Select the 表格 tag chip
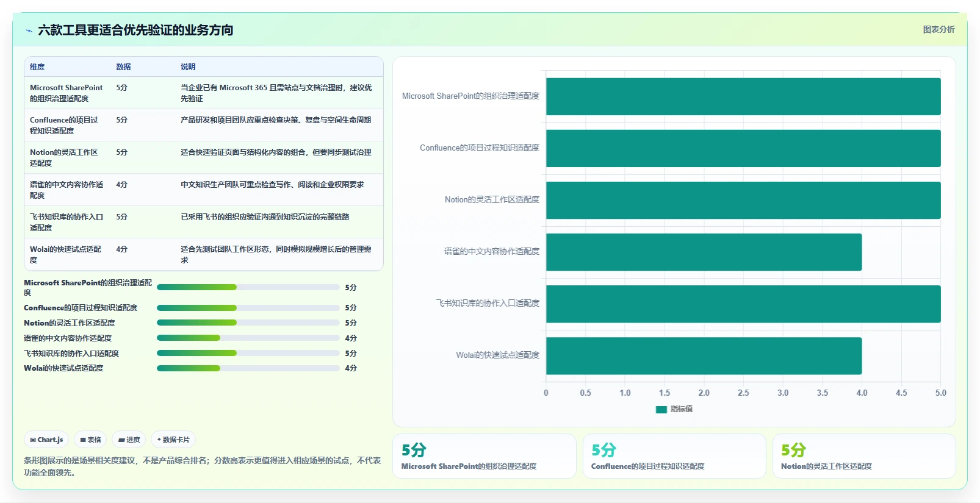The height and width of the screenshot is (503, 980). 90,440
